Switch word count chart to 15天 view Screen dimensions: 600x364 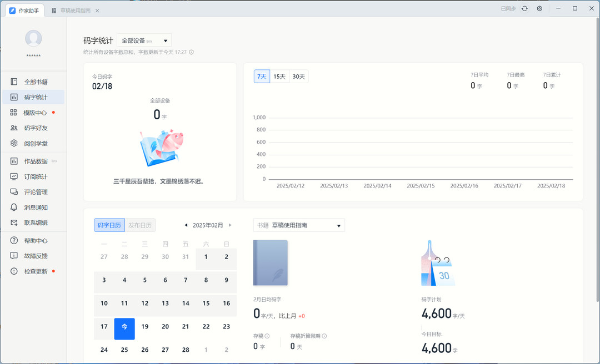click(279, 76)
